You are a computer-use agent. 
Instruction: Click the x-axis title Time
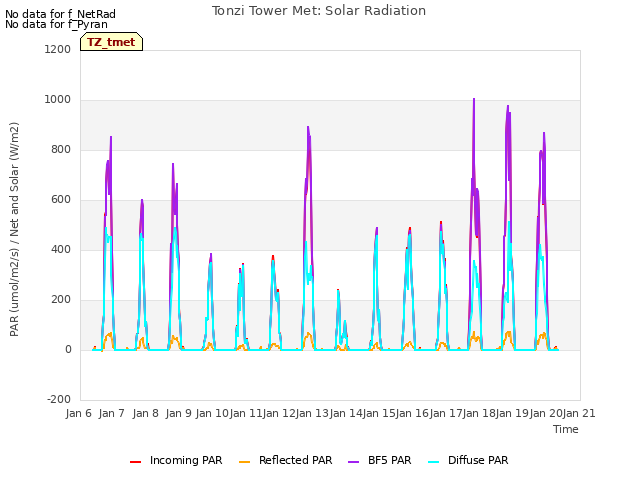(566, 429)
